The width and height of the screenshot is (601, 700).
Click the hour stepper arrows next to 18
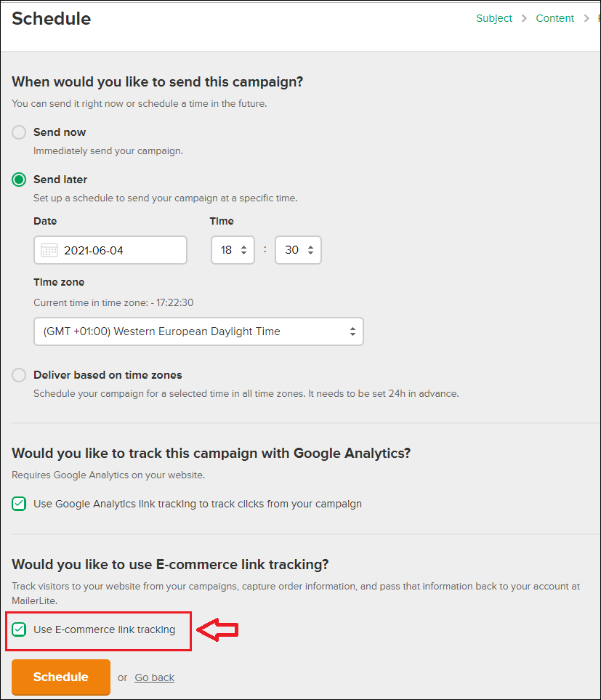pyautogui.click(x=243, y=250)
